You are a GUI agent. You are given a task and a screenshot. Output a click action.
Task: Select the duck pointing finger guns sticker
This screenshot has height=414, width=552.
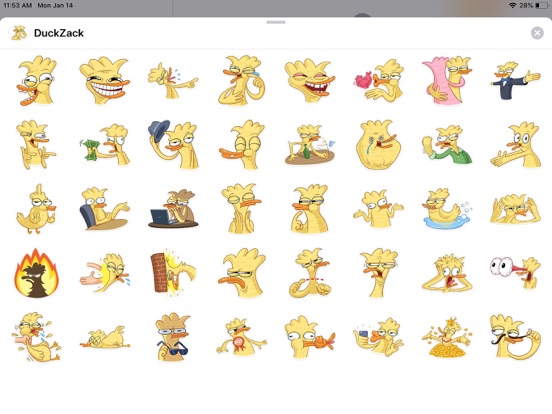36,145
